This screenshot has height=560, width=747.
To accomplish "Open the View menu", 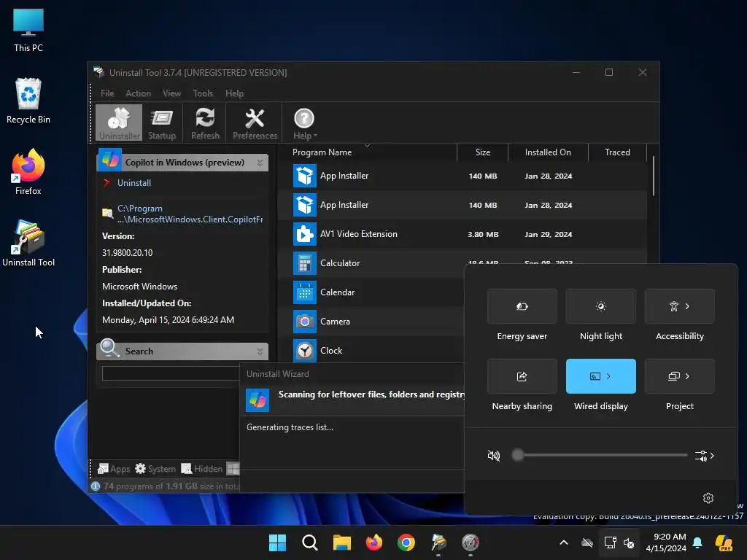I will click(171, 93).
